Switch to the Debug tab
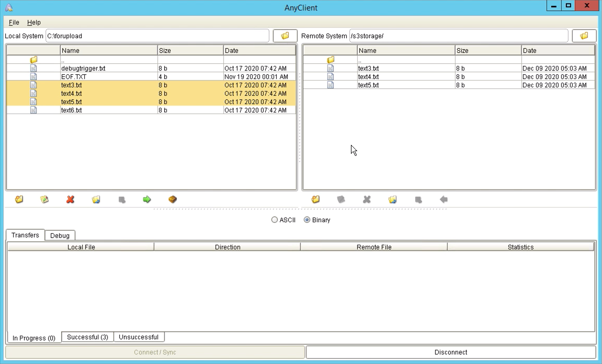The image size is (602, 364). pos(60,235)
